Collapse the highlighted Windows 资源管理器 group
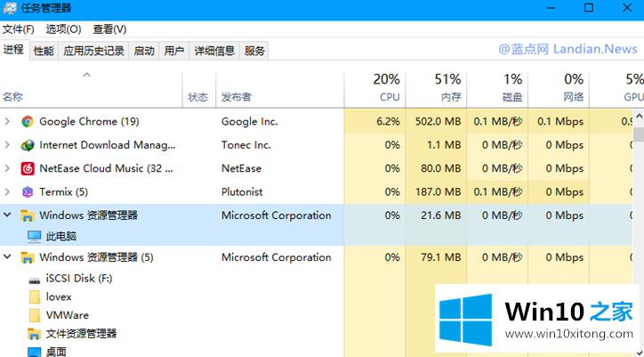644x357 pixels. point(7,215)
